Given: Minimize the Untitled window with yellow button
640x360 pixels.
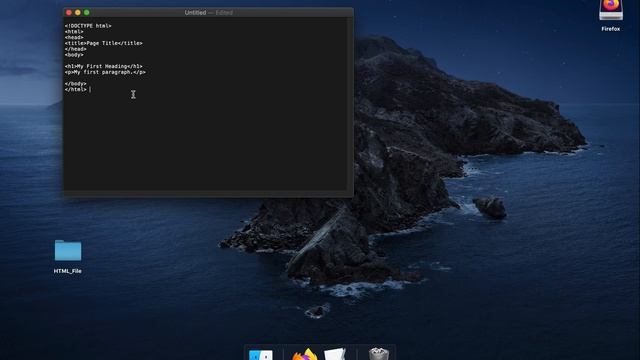Looking at the screenshot, I should point(78,13).
